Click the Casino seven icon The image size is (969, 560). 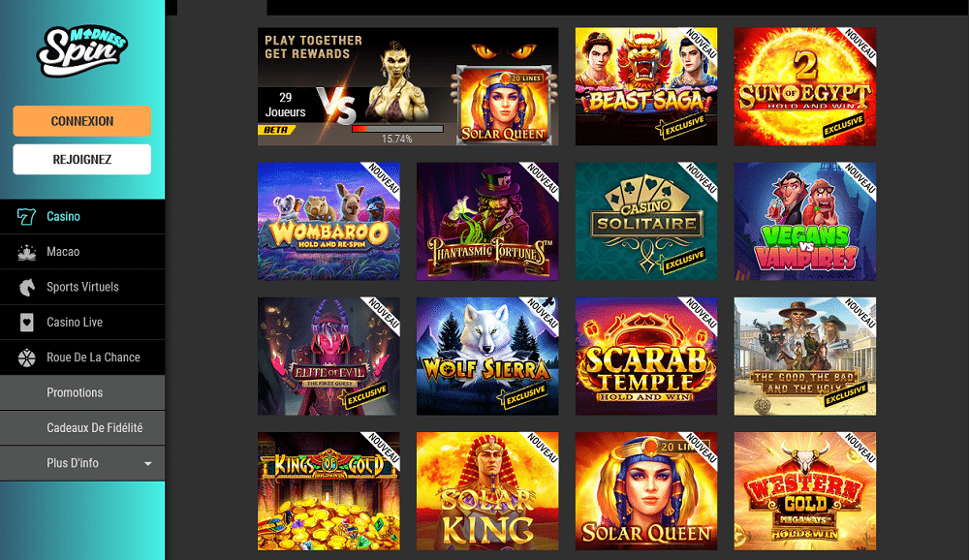[x=26, y=216]
